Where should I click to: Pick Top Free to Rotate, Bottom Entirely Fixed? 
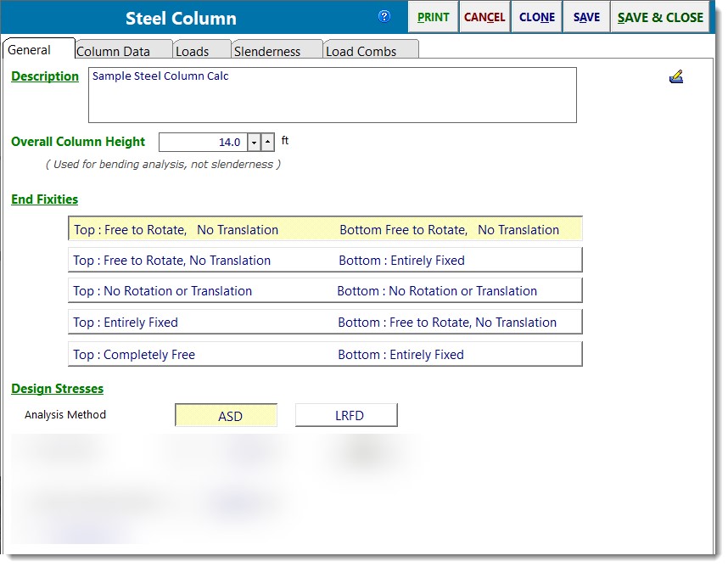(325, 261)
